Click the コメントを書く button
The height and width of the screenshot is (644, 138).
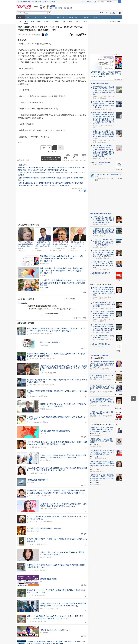point(69,299)
